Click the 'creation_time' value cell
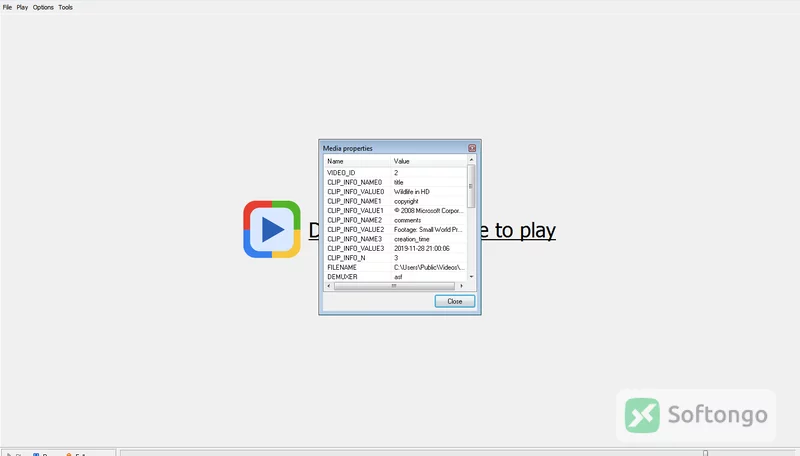The height and width of the screenshot is (456, 800). (412, 239)
